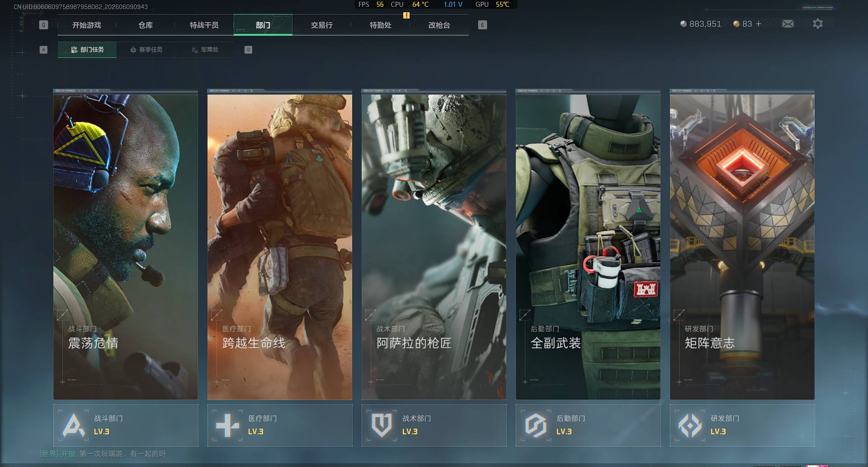Open the 军需处 sub-tab

[205, 50]
